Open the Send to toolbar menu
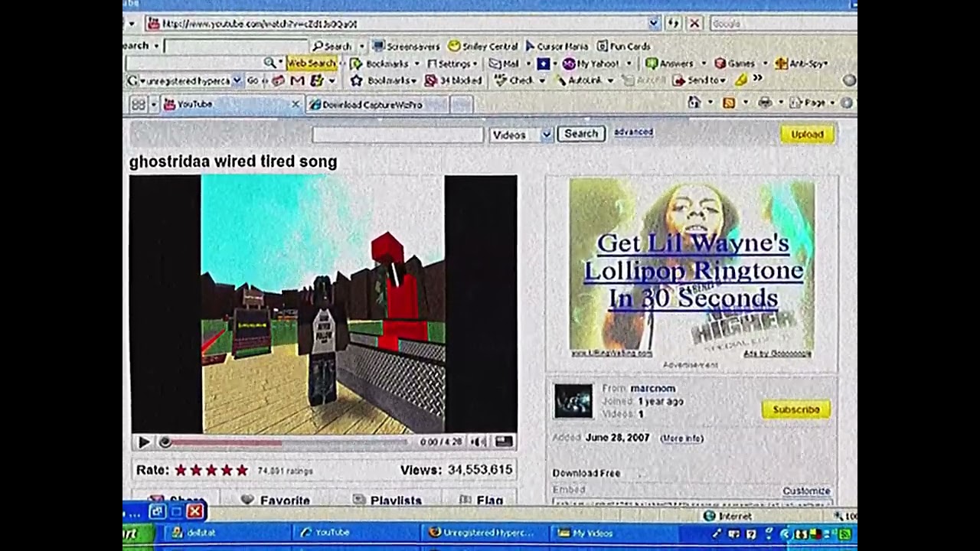980x551 pixels. [699, 80]
